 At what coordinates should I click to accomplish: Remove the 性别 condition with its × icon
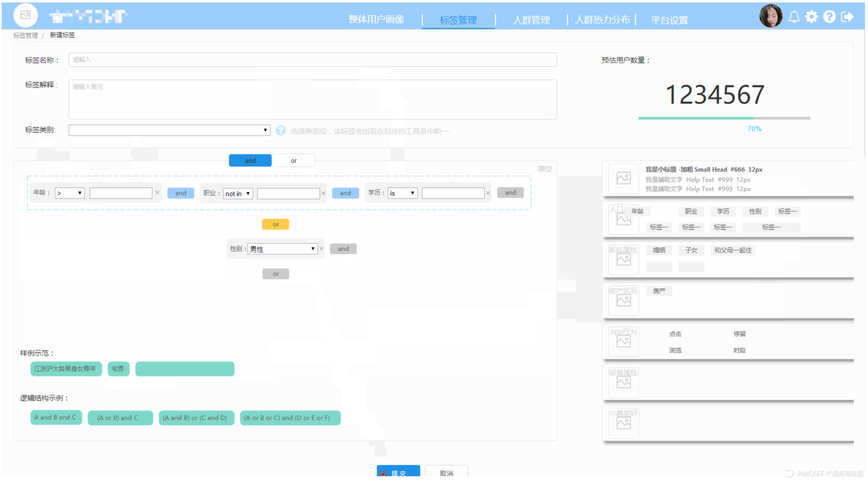point(322,248)
